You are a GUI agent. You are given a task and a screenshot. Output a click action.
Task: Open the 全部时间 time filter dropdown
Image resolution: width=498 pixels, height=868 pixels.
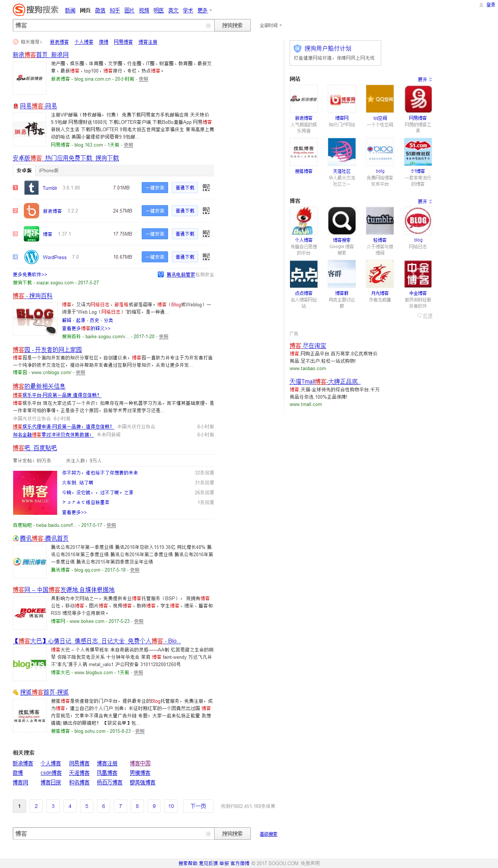coord(271,26)
